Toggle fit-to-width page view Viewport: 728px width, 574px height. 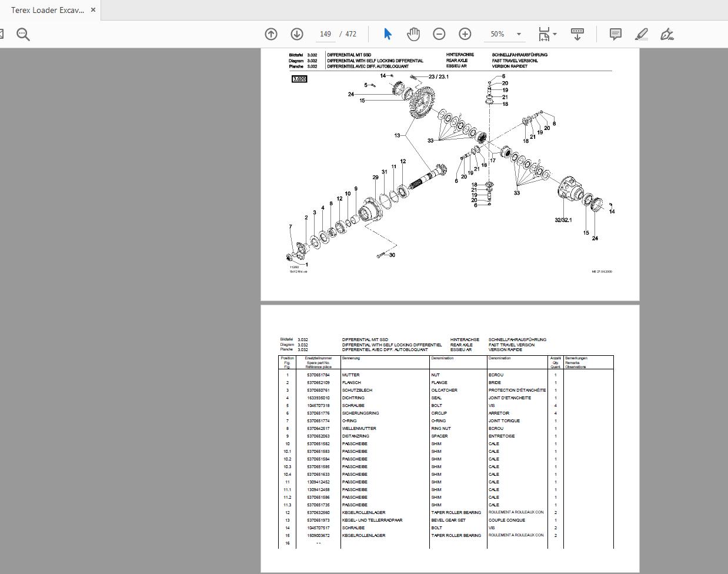(544, 34)
